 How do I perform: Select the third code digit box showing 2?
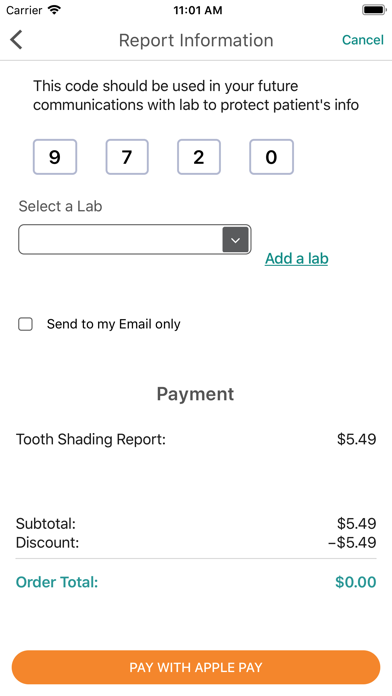click(199, 157)
